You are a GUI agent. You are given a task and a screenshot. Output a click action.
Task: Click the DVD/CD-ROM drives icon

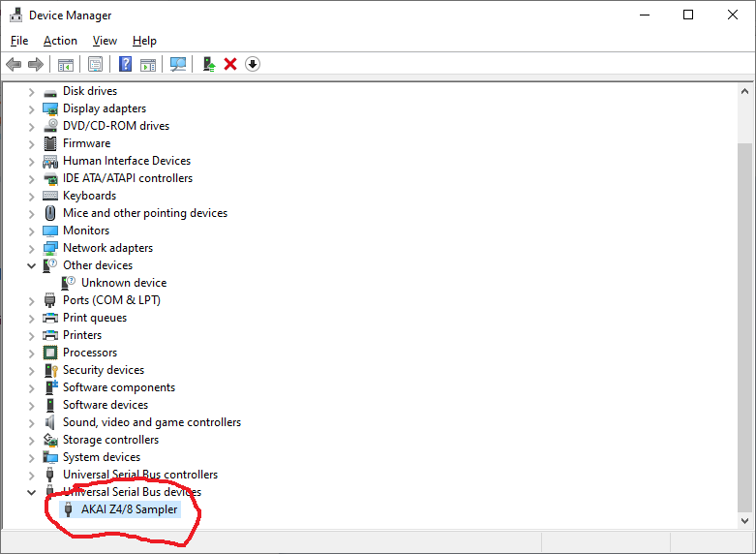tap(50, 126)
